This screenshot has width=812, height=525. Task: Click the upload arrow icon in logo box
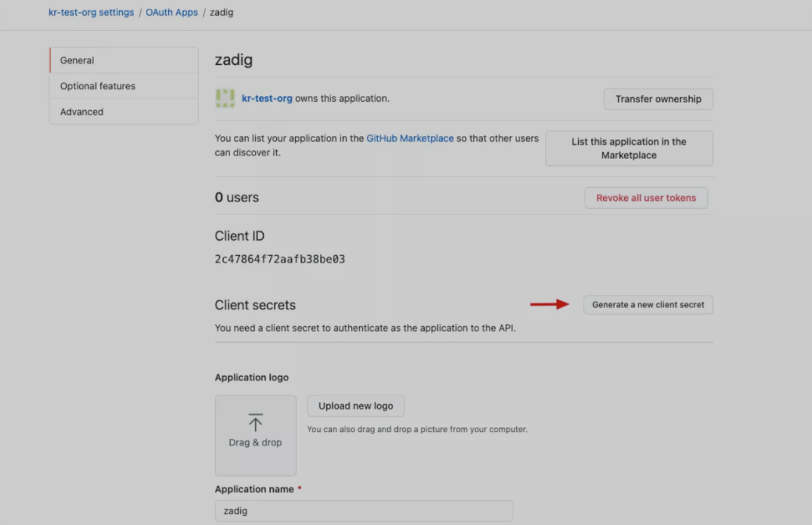[255, 422]
